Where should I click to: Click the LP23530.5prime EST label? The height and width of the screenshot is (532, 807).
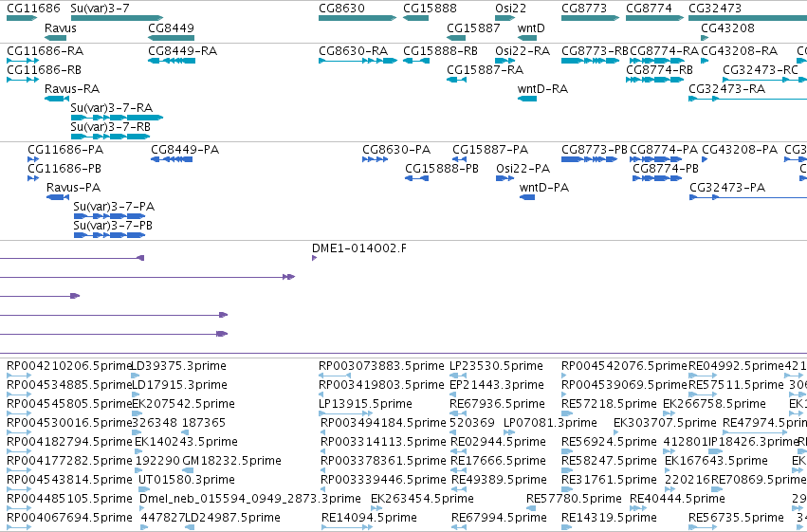pyautogui.click(x=496, y=366)
